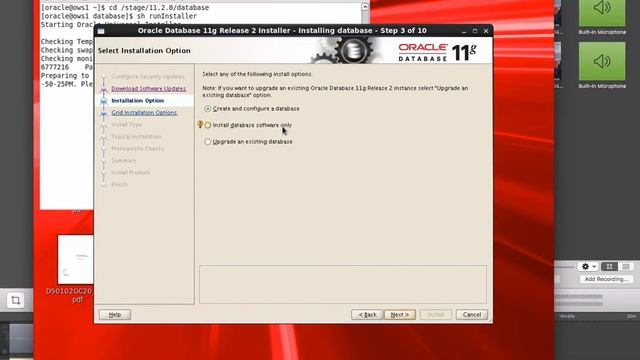Viewport: 640px width, 360px height.
Task: Click the Configure Security Updates step
Action: tap(148, 77)
